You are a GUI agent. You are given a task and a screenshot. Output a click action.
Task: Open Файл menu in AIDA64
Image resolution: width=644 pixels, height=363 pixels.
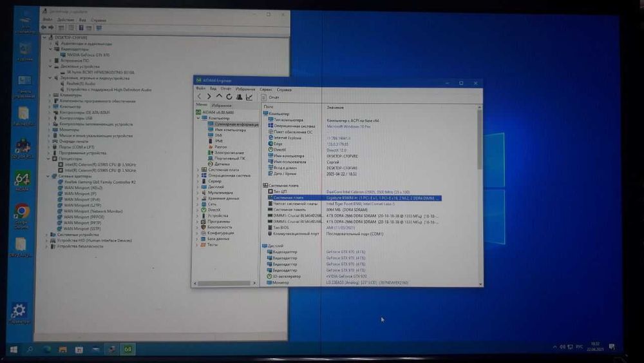pos(201,89)
